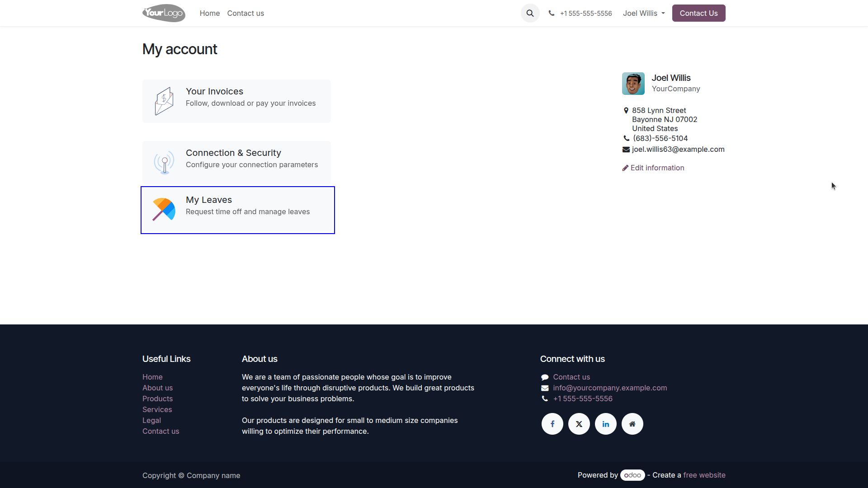
Task: Click footer About us link
Action: [x=157, y=388]
